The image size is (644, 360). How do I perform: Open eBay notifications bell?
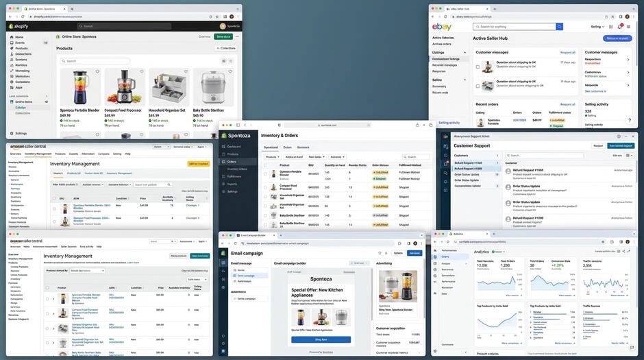point(620,27)
